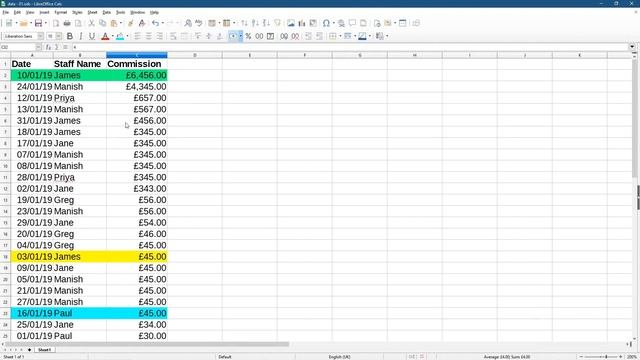Screen dimensions: 640x360
Task: Click the Function Wizard fx icon
Action: coord(48,47)
